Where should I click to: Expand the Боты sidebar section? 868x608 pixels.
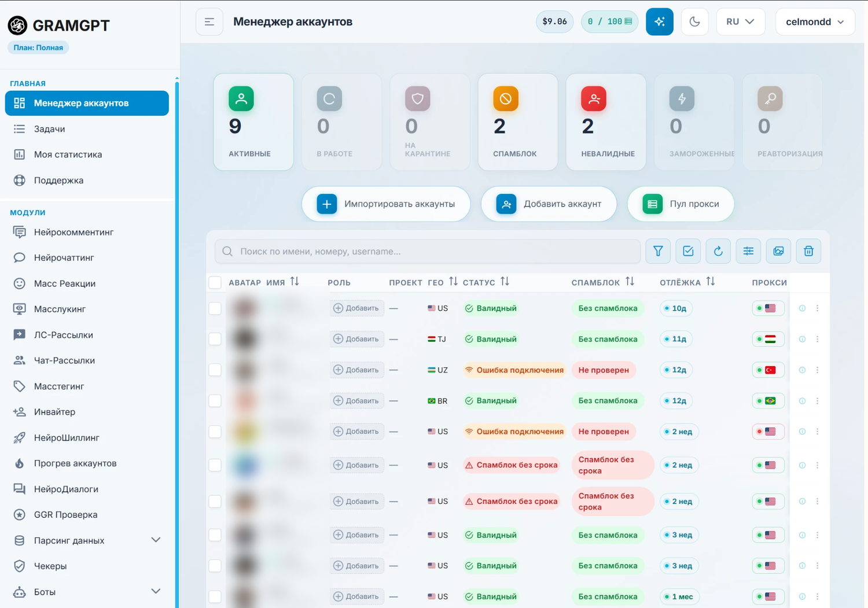pyautogui.click(x=156, y=592)
